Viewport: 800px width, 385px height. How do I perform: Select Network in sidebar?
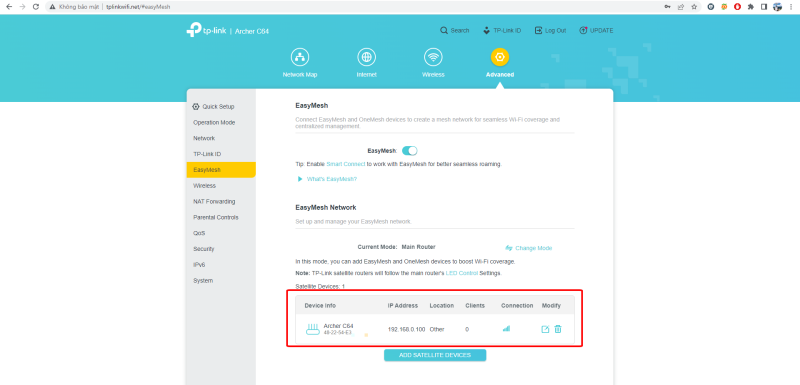221,138
